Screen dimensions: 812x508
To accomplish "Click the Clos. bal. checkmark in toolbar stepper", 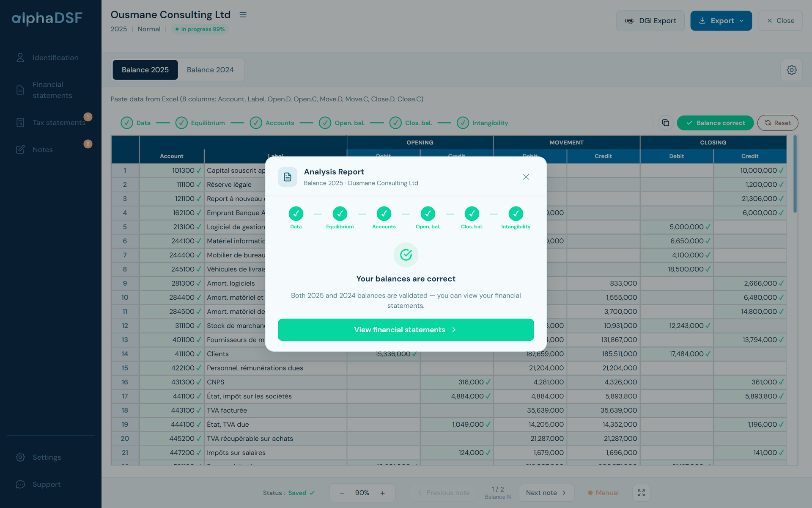I will tap(395, 123).
